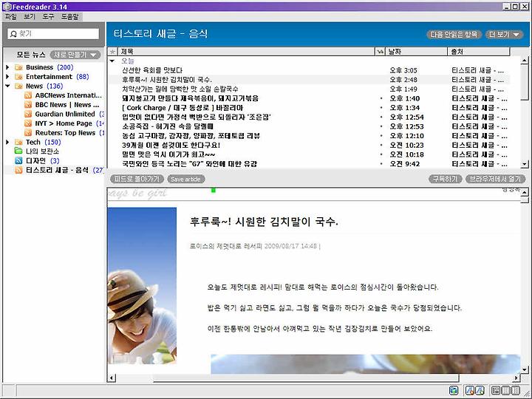Click the Tech folder icon

19,142
